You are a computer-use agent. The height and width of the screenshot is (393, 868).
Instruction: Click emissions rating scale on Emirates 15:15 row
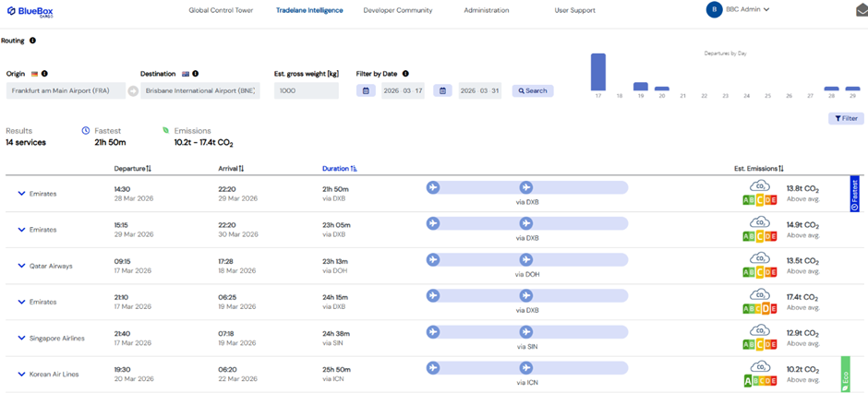tap(760, 236)
